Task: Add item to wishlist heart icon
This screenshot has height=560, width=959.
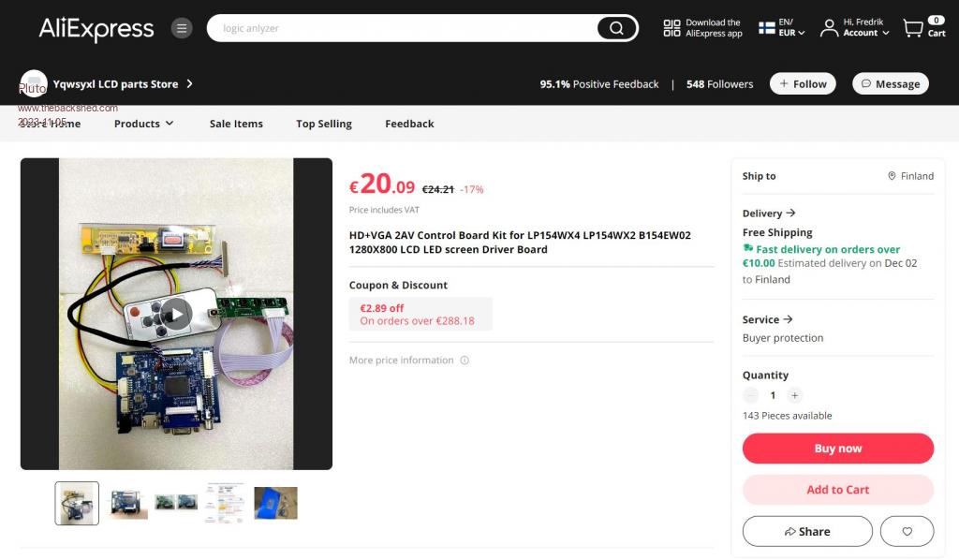Action: pos(907,531)
